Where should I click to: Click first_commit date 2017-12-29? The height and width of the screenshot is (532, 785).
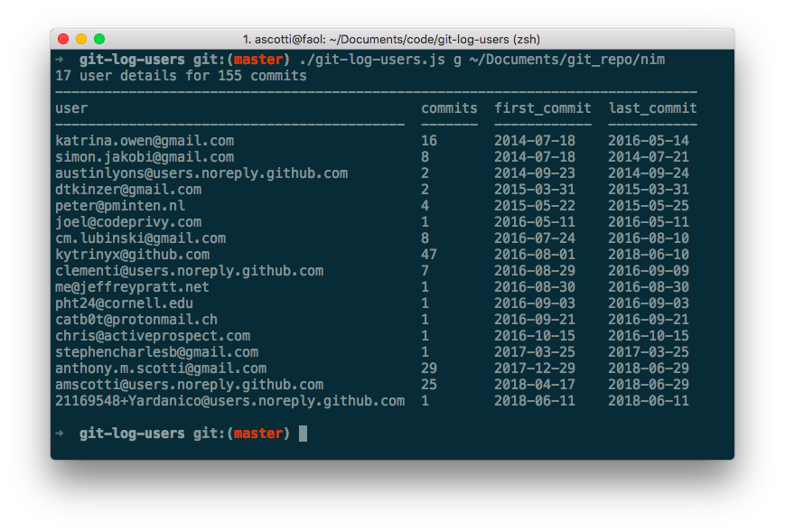pyautogui.click(x=535, y=369)
